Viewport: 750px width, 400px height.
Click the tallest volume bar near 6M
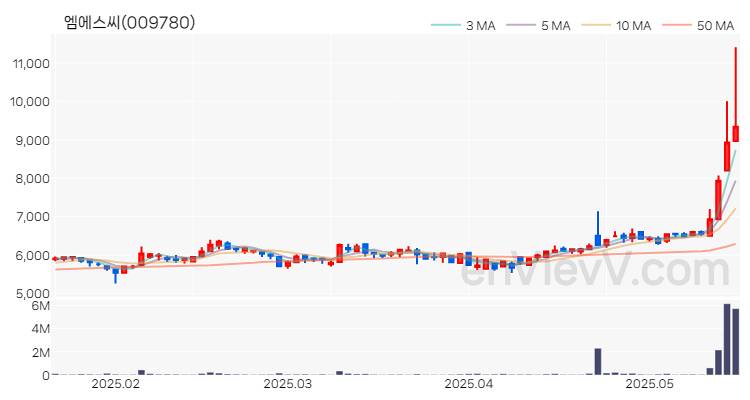pos(727,339)
